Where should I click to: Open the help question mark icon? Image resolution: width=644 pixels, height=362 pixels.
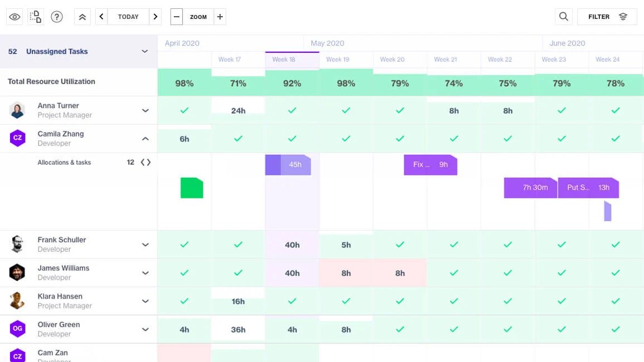click(57, 17)
